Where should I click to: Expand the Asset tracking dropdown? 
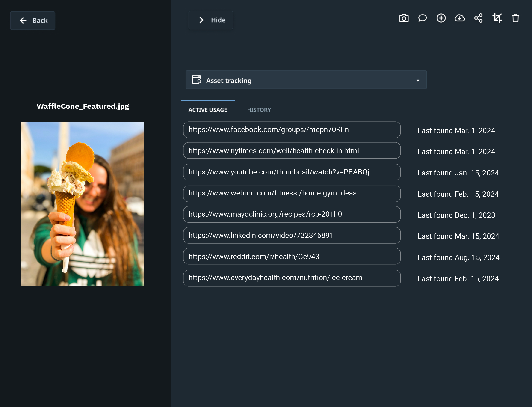[x=418, y=80]
